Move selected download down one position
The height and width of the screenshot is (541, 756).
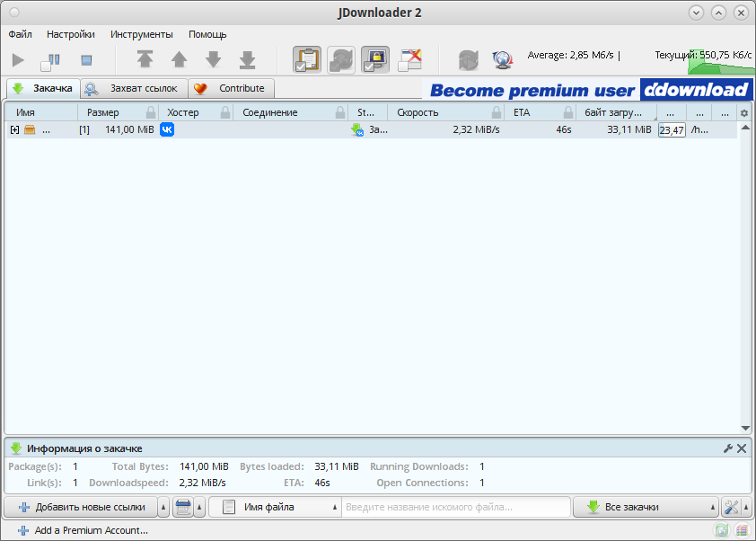pos(213,59)
